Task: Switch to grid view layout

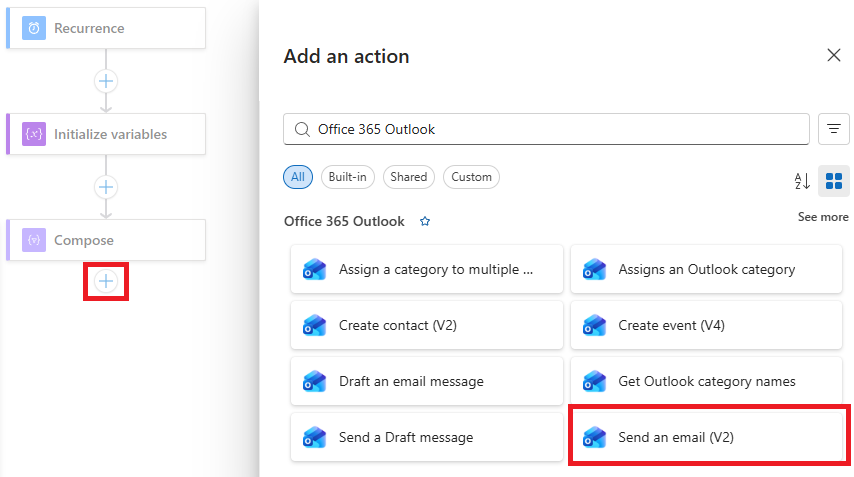Action: 834,181
